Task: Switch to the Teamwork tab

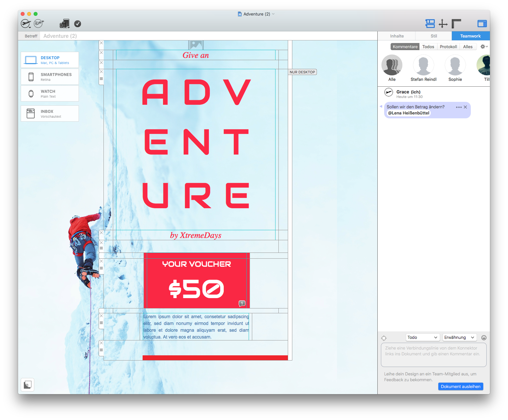Action: tap(470, 36)
